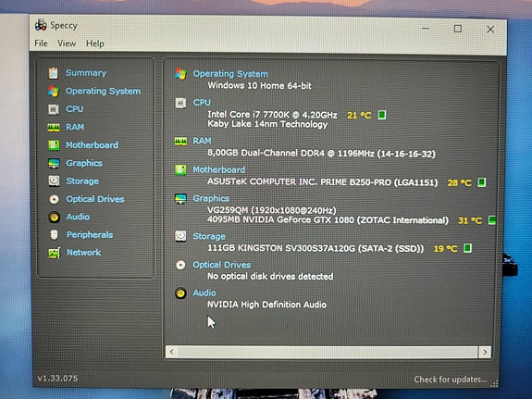The height and width of the screenshot is (399, 532).
Task: Click the CPU chip icon in sidebar
Action: (x=54, y=109)
